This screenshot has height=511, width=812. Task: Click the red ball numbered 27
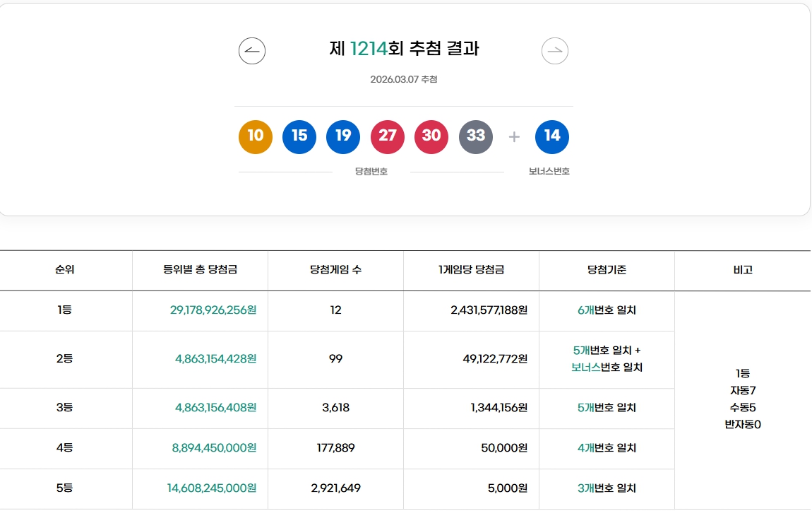(388, 136)
